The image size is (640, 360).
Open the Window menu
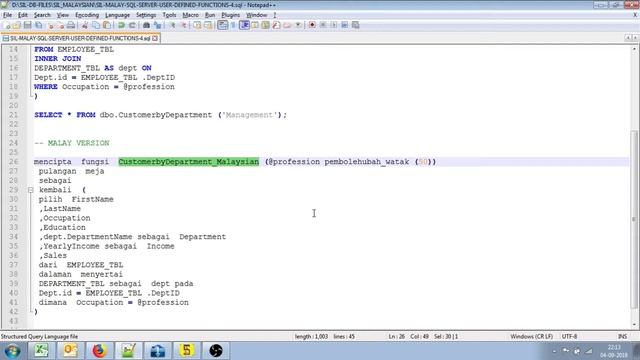point(256,15)
